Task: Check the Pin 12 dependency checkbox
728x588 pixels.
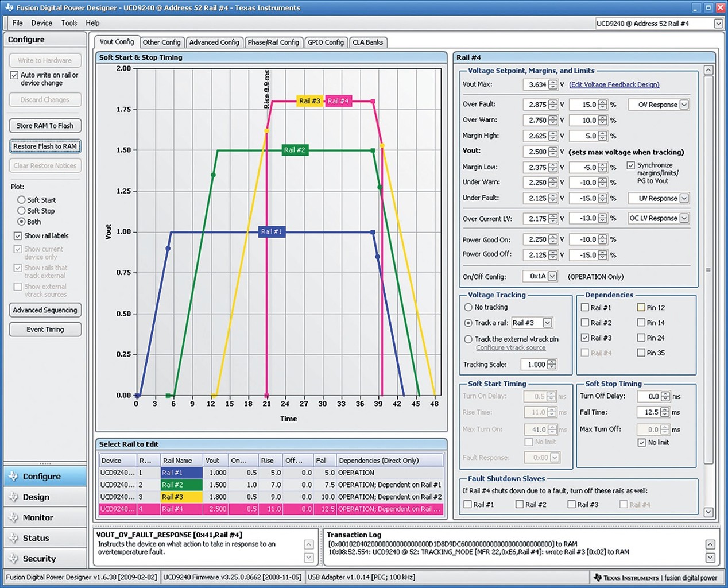Action: coord(641,308)
